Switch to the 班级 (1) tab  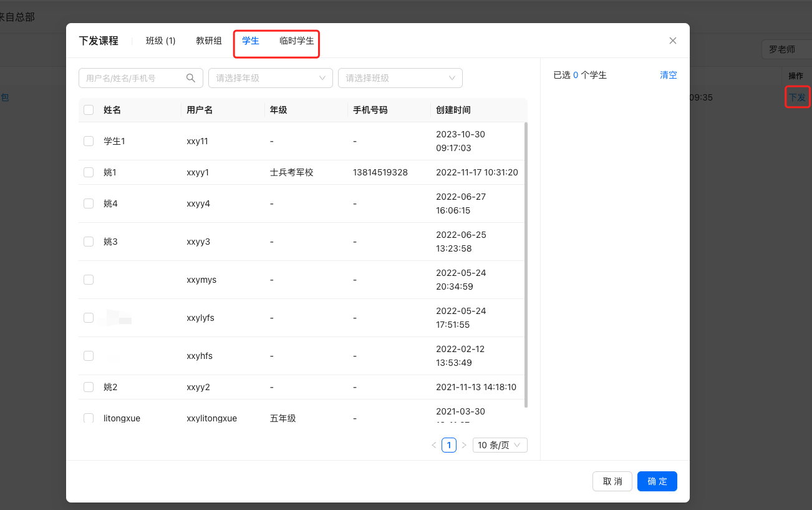(x=161, y=41)
